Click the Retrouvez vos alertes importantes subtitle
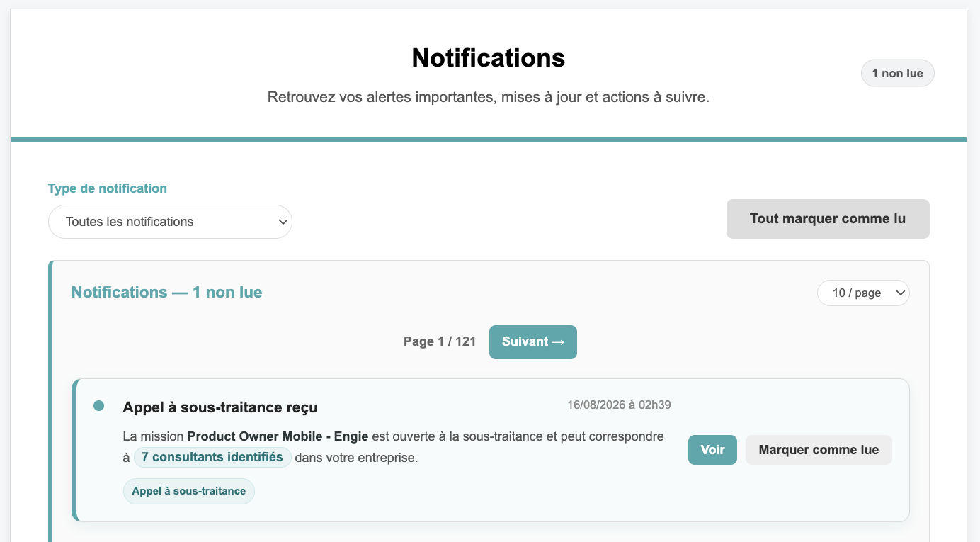The height and width of the screenshot is (542, 980). pyautogui.click(x=489, y=97)
